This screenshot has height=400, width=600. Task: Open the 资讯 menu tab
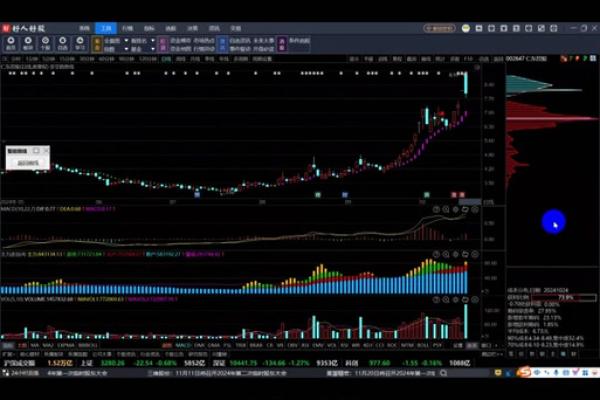click(x=214, y=28)
